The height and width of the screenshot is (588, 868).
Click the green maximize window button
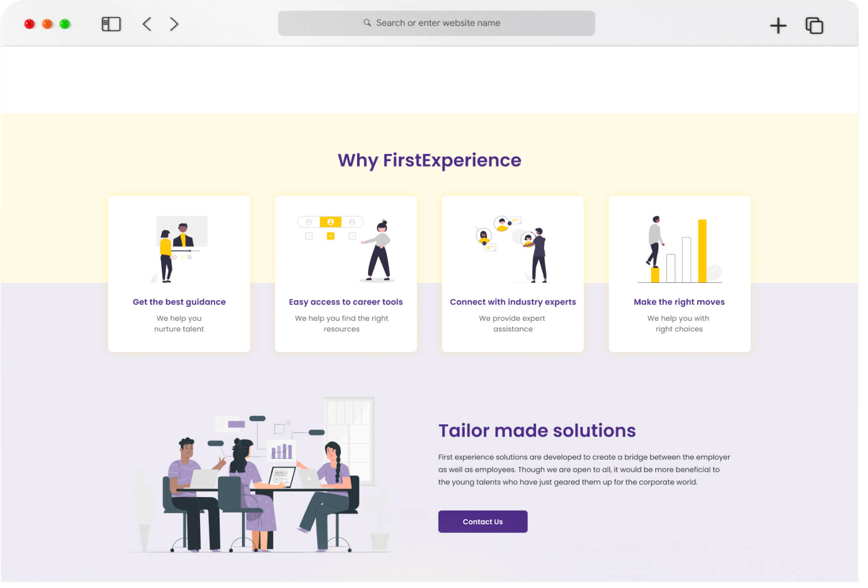click(65, 24)
